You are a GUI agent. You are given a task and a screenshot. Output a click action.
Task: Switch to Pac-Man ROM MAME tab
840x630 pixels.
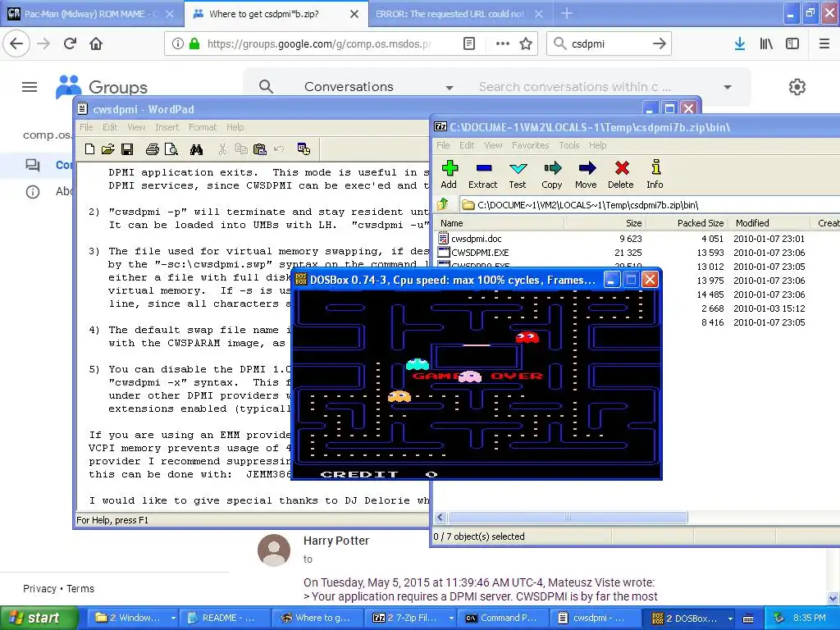[x=91, y=14]
